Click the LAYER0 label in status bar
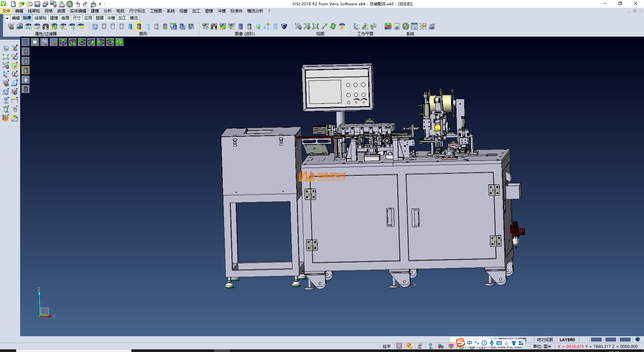Image resolution: width=644 pixels, height=352 pixels. pyautogui.click(x=567, y=340)
